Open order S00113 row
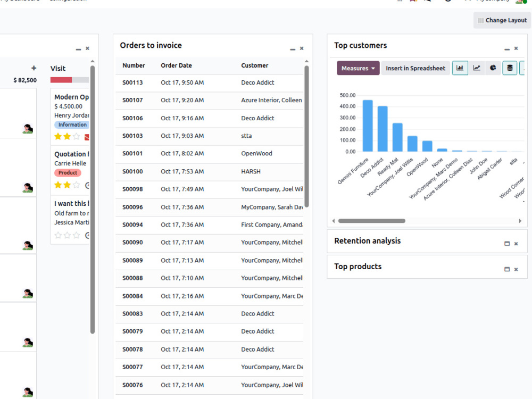 point(209,83)
